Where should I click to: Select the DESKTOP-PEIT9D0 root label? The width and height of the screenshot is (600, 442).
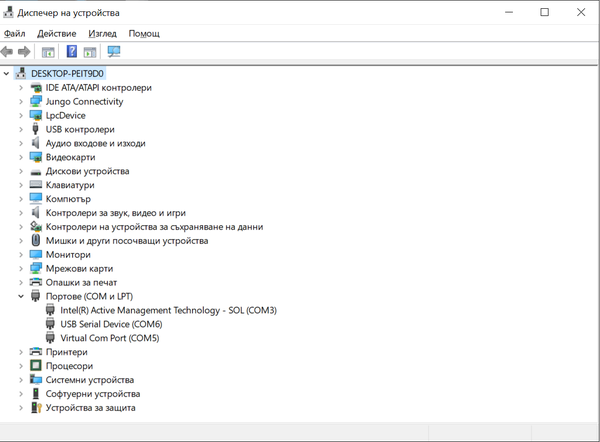[67, 73]
